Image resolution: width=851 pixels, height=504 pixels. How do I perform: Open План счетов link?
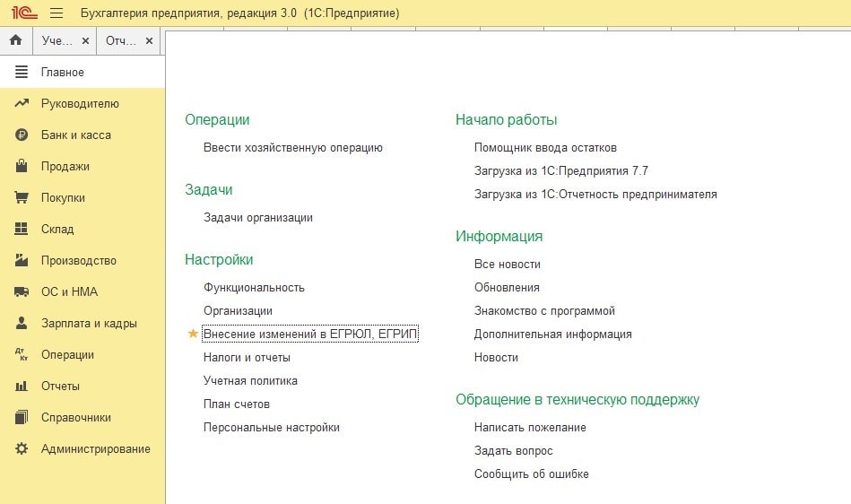[x=237, y=404]
